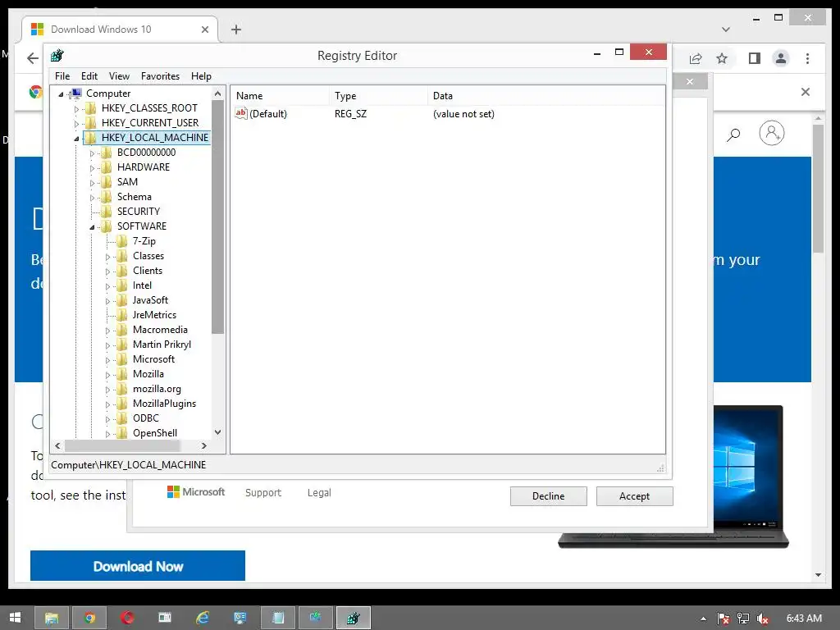The image size is (840, 630).
Task: Open the Edit menu
Action: (89, 76)
